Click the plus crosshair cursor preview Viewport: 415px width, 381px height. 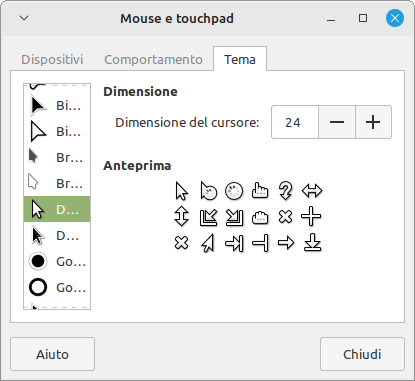click(x=311, y=217)
